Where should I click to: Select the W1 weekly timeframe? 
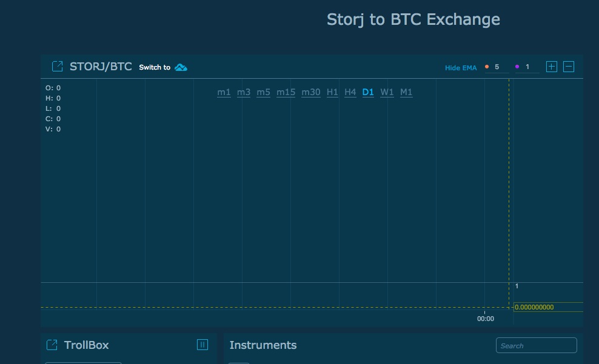(x=387, y=92)
